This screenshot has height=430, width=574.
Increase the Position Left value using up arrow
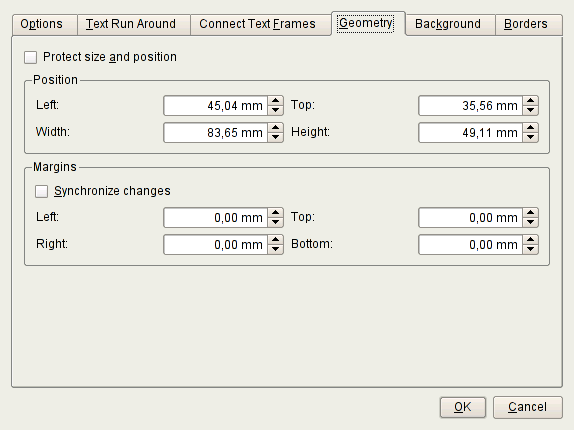(x=275, y=101)
